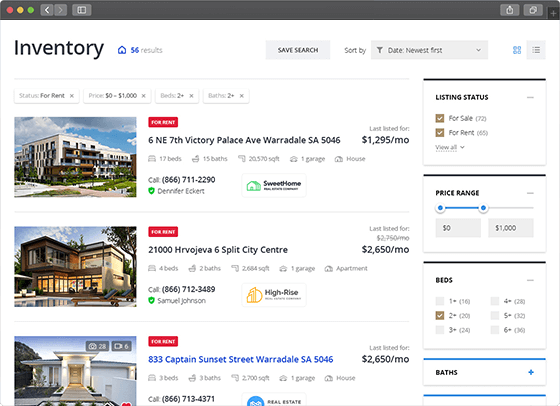Check the 6+ beds option
This screenshot has height=406, width=560.
(495, 330)
